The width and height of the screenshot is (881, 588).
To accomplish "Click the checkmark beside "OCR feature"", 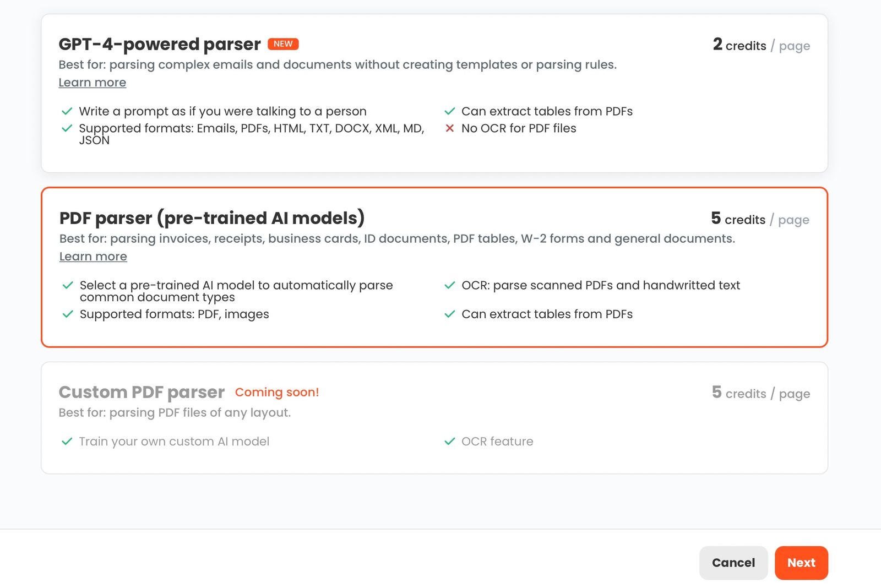I will tap(450, 441).
